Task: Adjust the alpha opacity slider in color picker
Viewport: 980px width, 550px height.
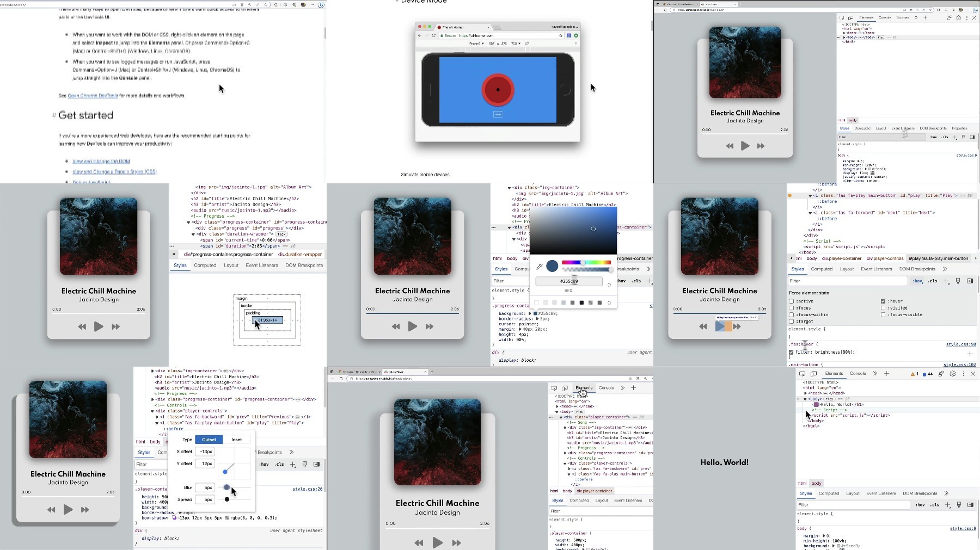Action: coord(586,270)
